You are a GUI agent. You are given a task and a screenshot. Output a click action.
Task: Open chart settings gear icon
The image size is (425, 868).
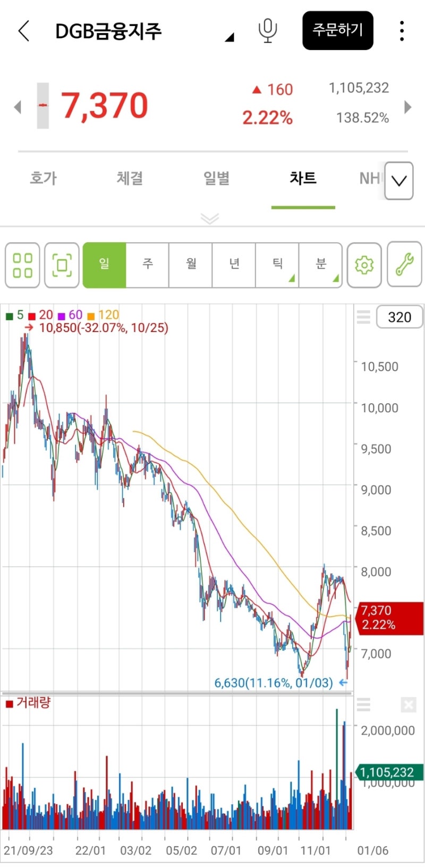[x=364, y=265]
